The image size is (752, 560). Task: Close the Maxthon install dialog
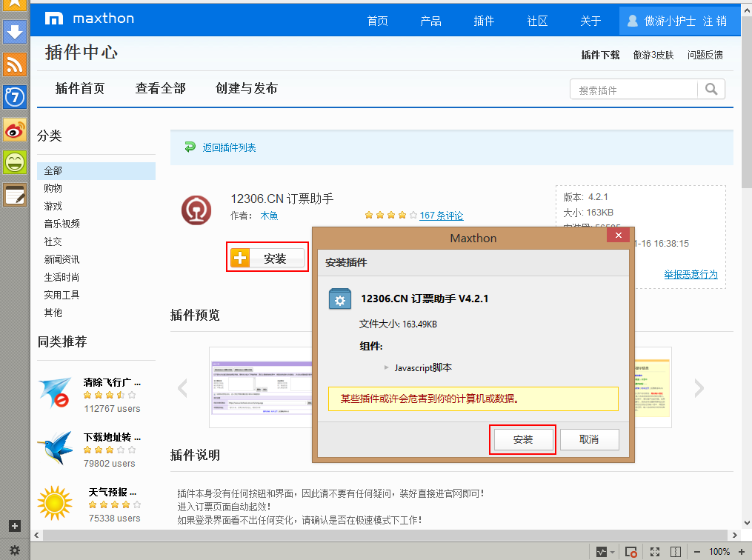618,235
